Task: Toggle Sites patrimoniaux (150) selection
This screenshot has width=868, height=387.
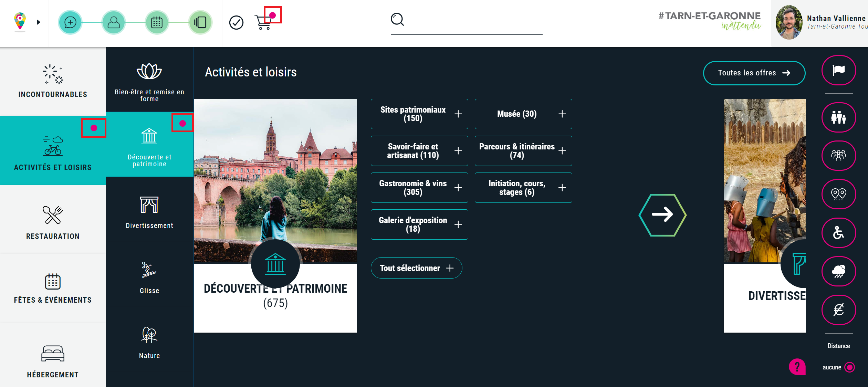Action: pyautogui.click(x=419, y=114)
